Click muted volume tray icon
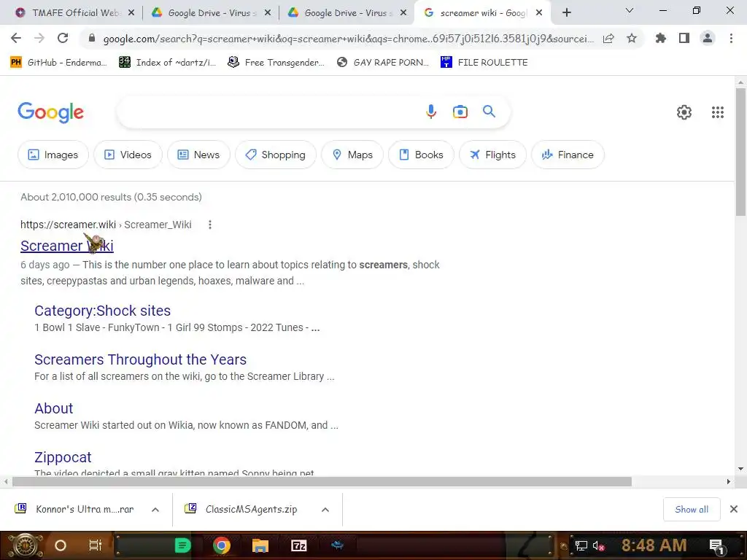This screenshot has width=747, height=560. (x=598, y=545)
